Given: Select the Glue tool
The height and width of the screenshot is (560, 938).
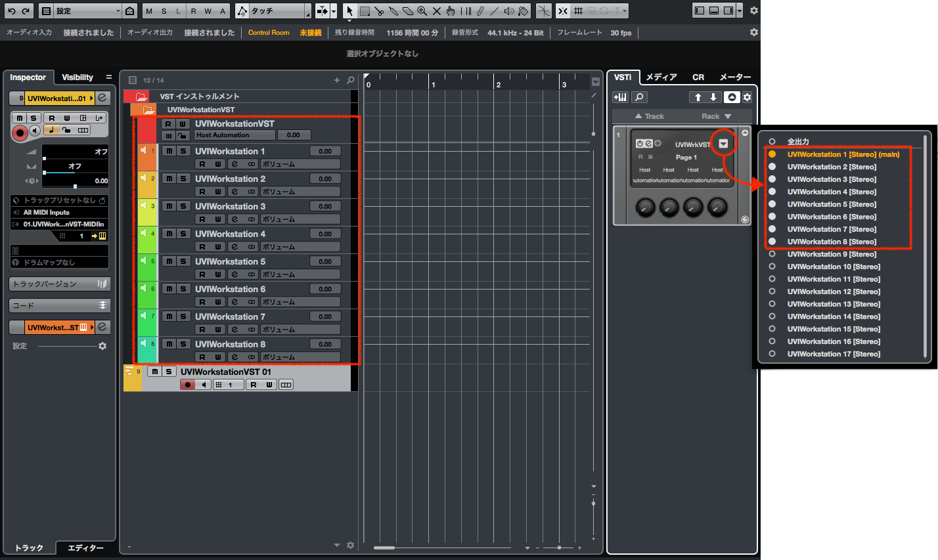Looking at the screenshot, I should click(x=393, y=11).
